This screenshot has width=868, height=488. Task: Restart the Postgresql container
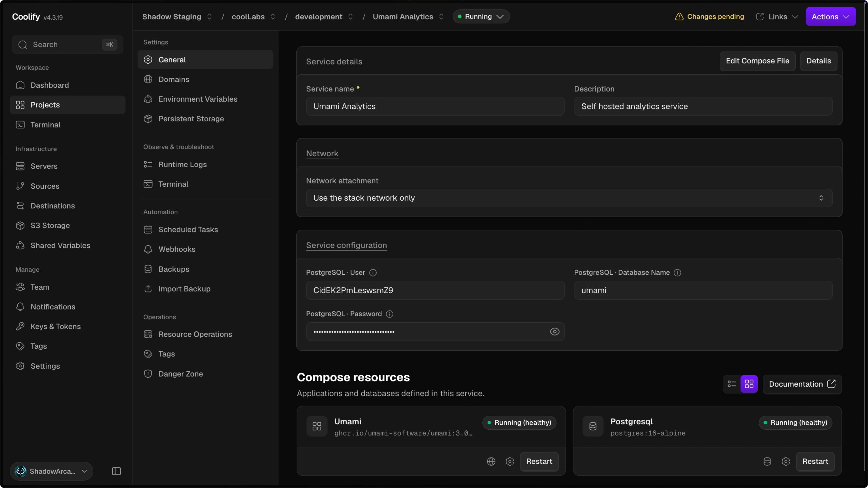[x=815, y=461]
